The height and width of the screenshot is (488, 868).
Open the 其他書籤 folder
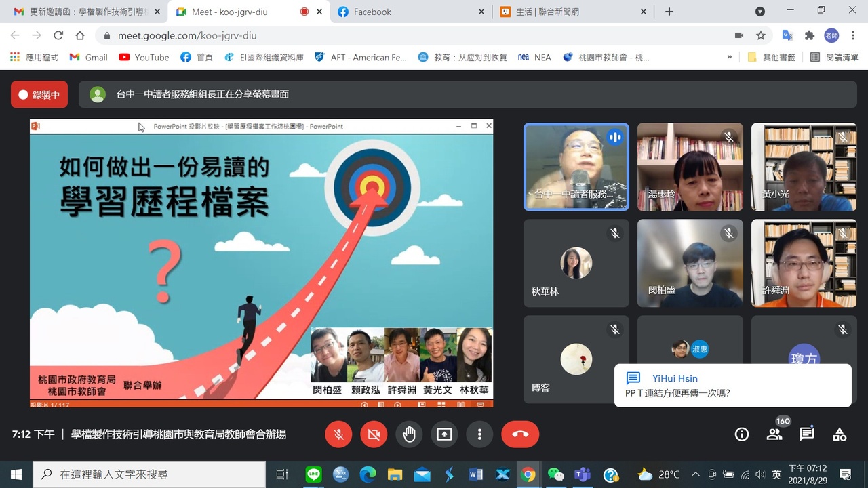(771, 58)
